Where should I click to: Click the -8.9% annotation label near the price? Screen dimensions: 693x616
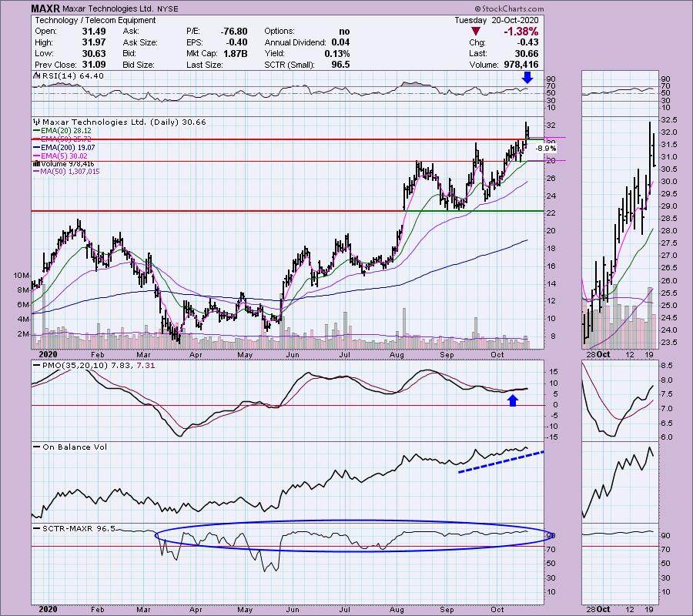tap(545, 149)
